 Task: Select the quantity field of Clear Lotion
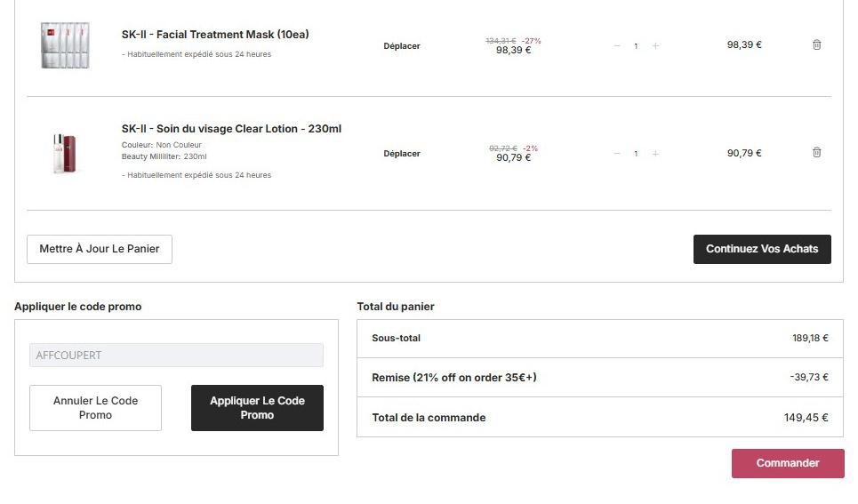click(x=636, y=154)
